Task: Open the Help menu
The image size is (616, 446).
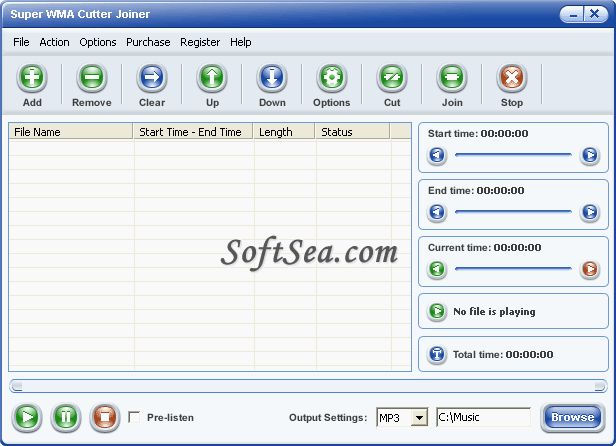Action: 241,42
